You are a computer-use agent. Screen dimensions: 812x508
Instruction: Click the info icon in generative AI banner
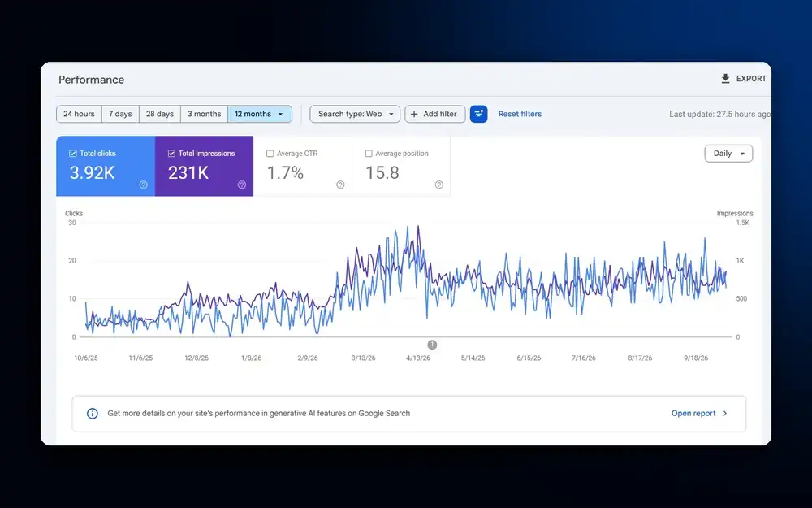coord(93,413)
